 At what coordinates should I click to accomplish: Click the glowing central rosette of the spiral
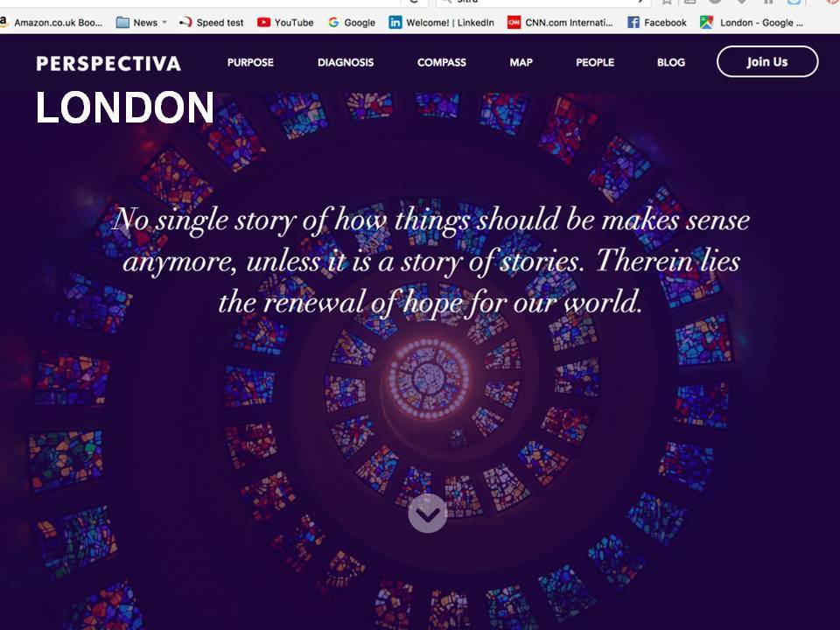point(429,378)
